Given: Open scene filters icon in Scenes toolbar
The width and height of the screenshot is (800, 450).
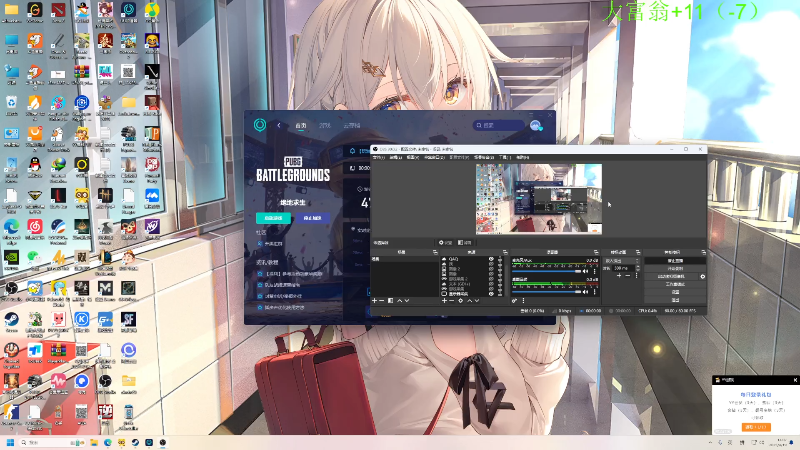Looking at the screenshot, I should pyautogui.click(x=390, y=301).
